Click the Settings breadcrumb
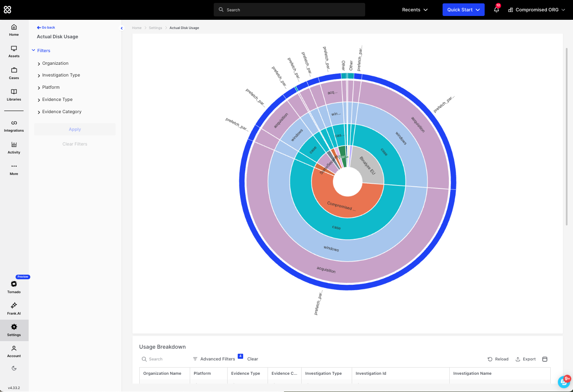Viewport: 573px width, 392px height. click(x=155, y=28)
